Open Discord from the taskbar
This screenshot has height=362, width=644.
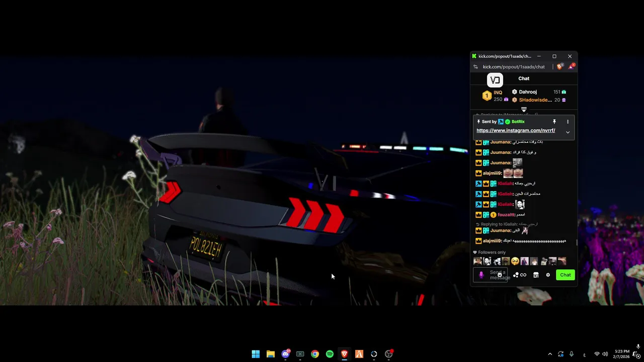coord(285,354)
